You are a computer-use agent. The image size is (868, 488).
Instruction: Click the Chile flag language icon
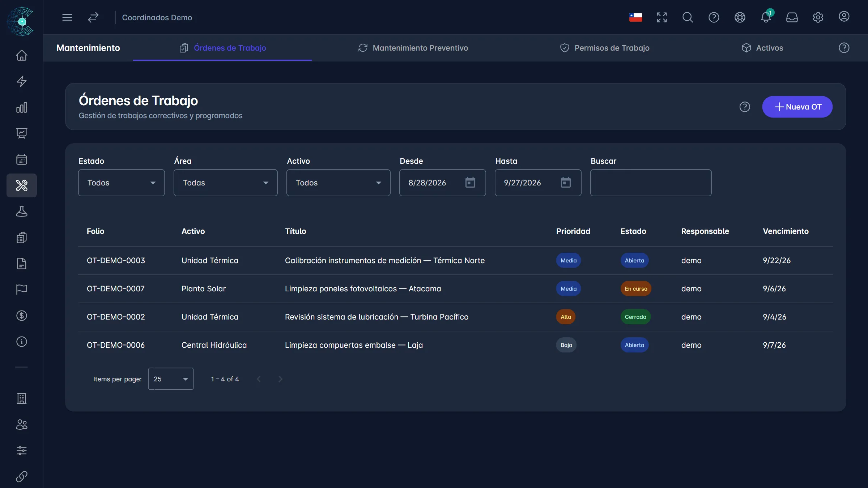click(635, 17)
